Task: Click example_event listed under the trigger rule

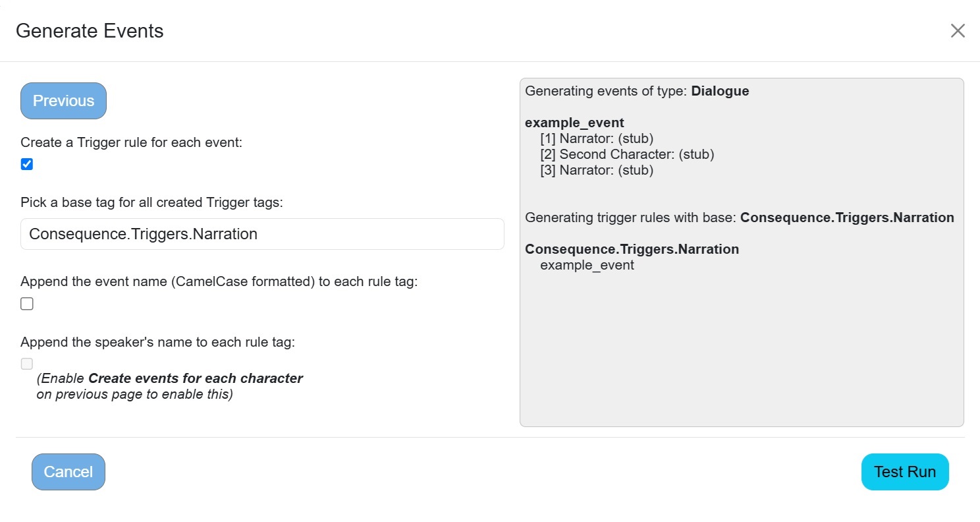Action: tap(587, 265)
